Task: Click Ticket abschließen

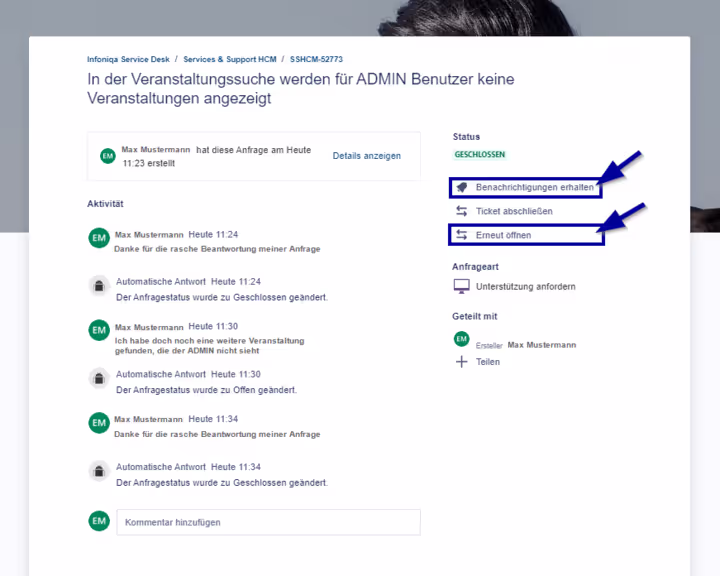Action: (514, 211)
